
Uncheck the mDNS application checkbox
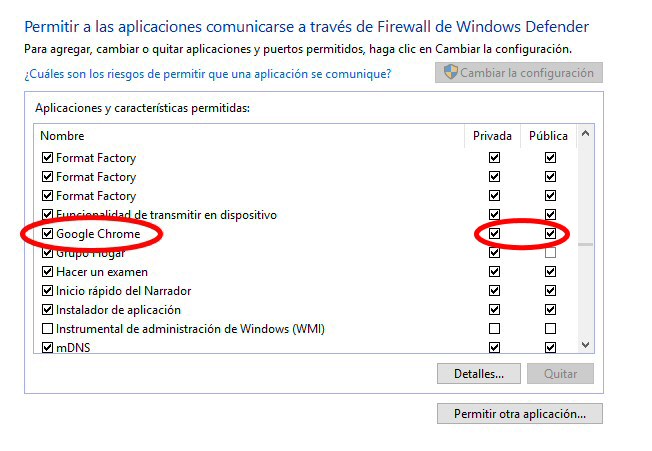pyautogui.click(x=47, y=348)
